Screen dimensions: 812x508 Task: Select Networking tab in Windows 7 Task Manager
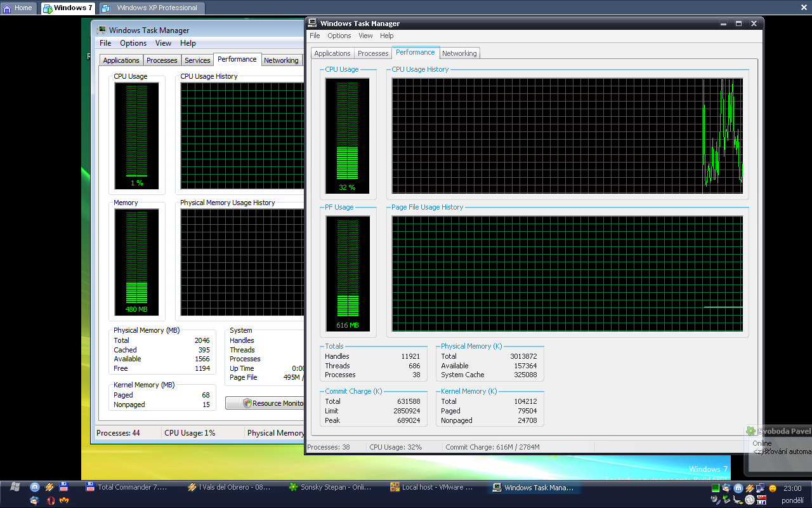[281, 60]
